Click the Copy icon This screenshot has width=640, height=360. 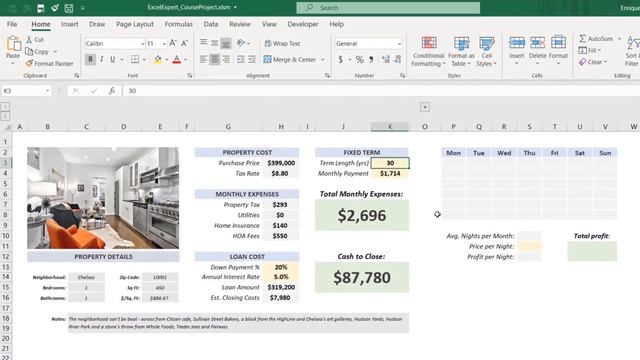tap(29, 51)
